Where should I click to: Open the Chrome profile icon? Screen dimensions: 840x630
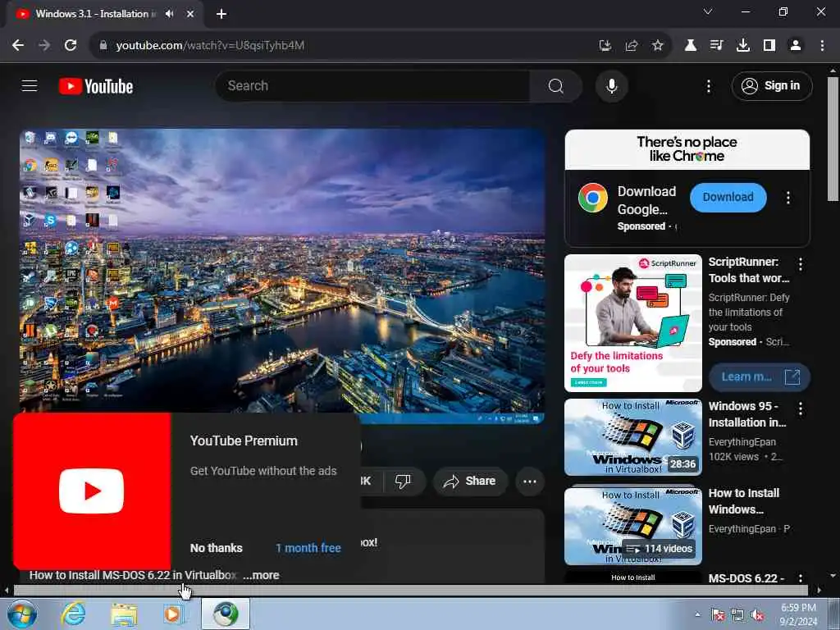pos(796,46)
